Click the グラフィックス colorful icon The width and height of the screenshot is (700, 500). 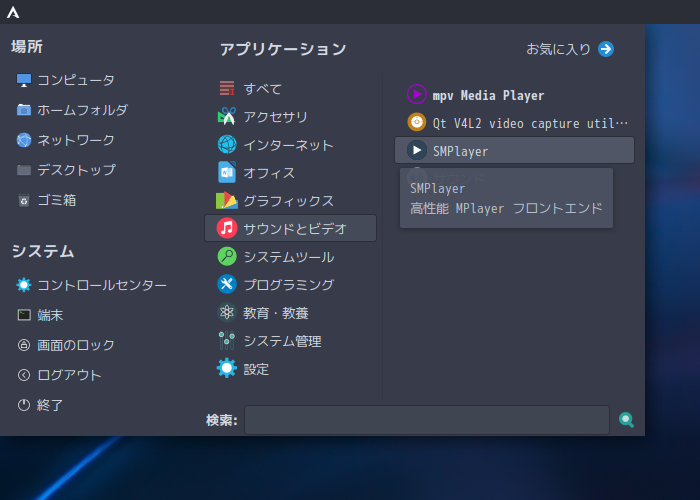pyautogui.click(x=227, y=200)
